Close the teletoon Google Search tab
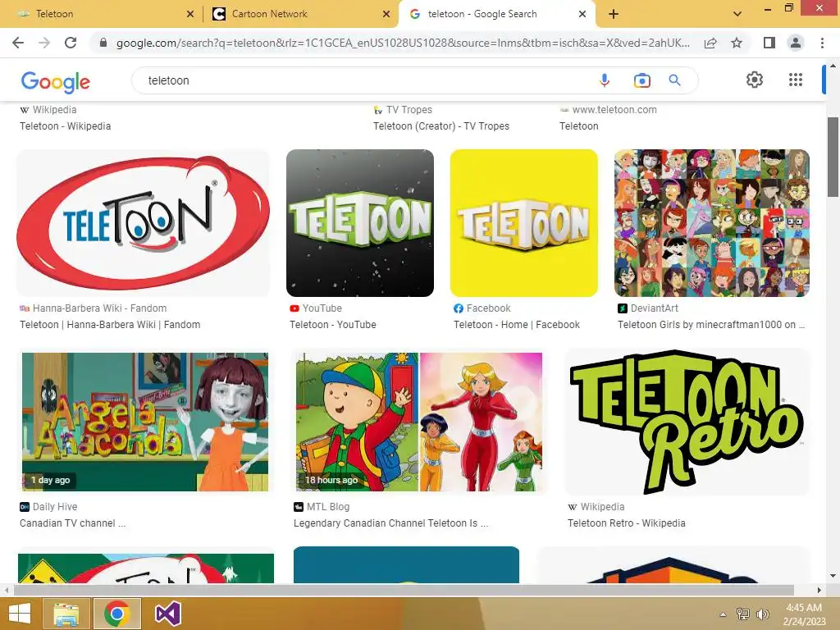The image size is (840, 630). point(582,14)
